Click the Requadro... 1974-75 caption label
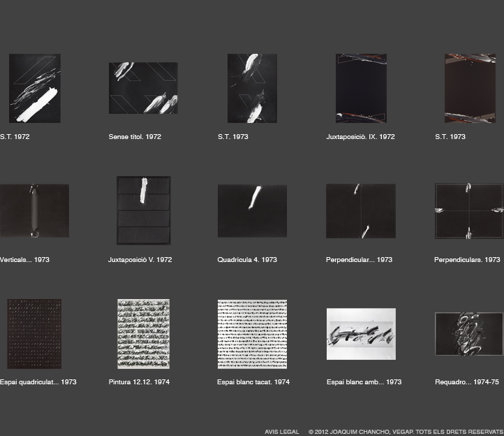This screenshot has height=436, width=504. point(467,382)
